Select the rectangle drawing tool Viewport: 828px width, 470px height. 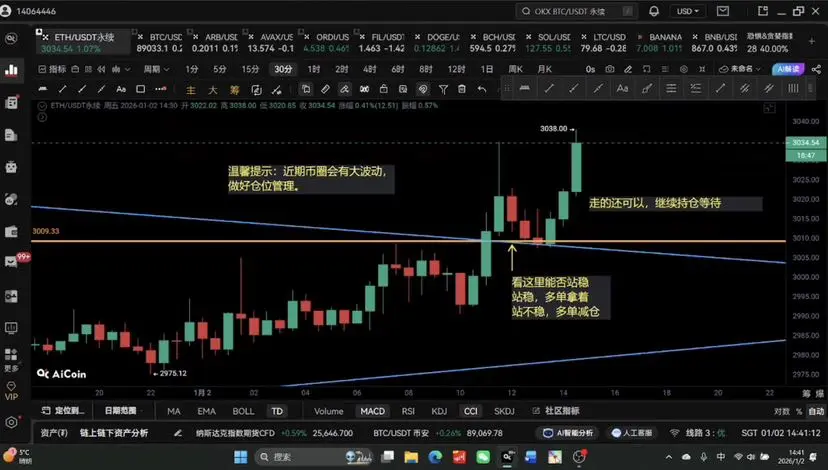(x=140, y=89)
